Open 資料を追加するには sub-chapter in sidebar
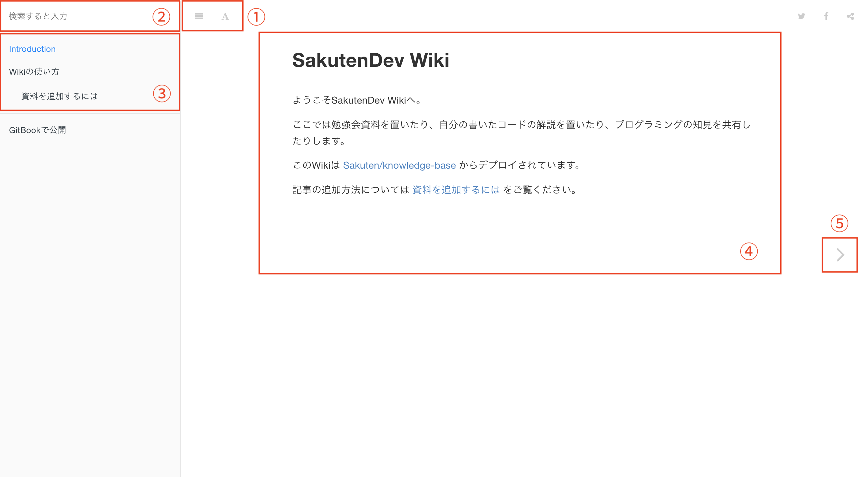Image resolution: width=868 pixels, height=477 pixels. (59, 96)
